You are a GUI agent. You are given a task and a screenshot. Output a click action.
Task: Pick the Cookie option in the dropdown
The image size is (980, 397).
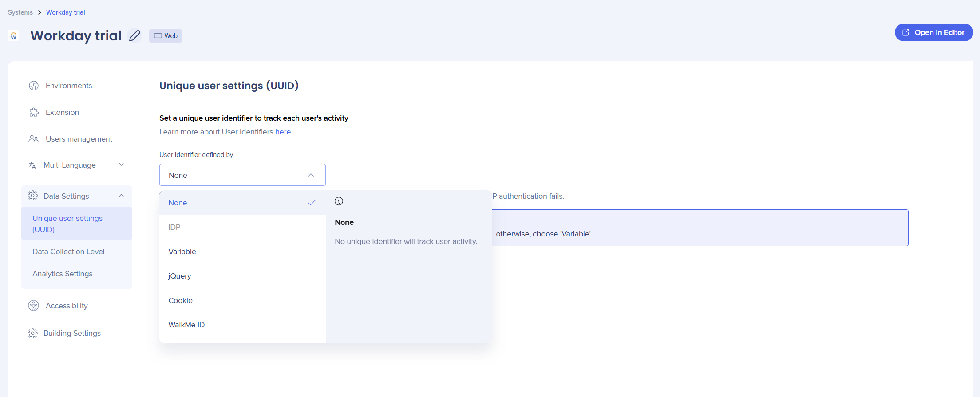(181, 300)
